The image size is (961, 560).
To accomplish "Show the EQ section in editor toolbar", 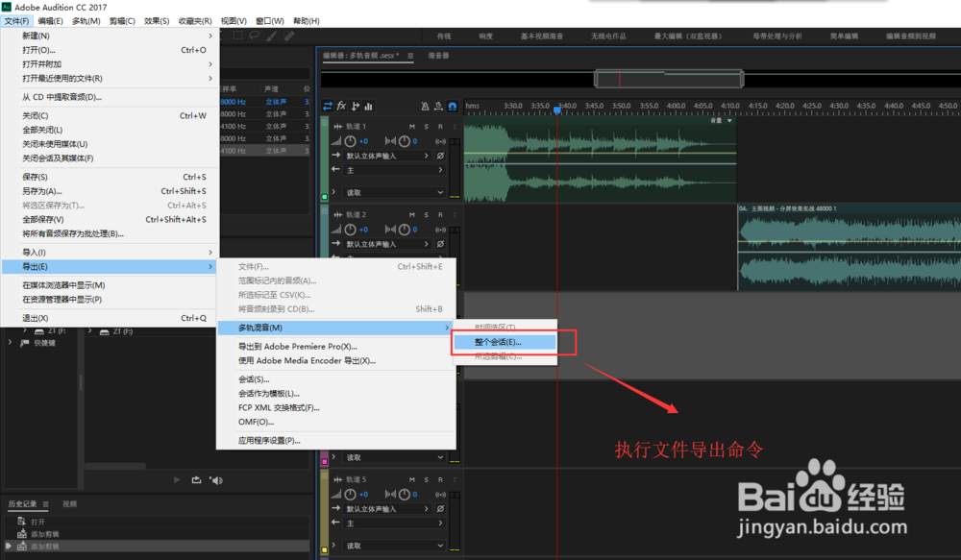I will point(368,106).
